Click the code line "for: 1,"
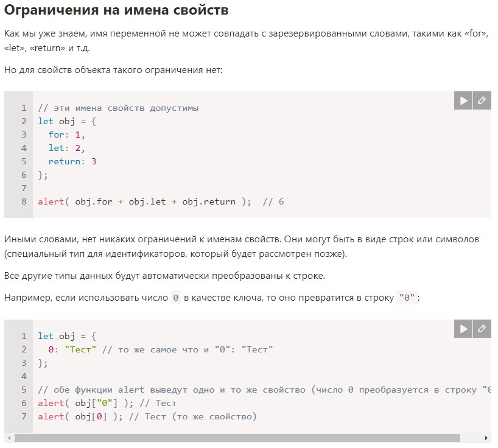 tap(67, 135)
